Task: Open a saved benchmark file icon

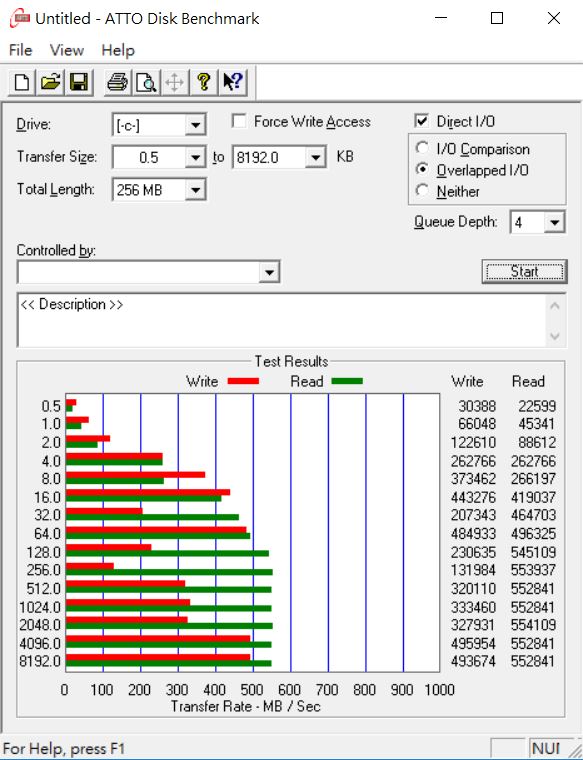Action: 50,82
